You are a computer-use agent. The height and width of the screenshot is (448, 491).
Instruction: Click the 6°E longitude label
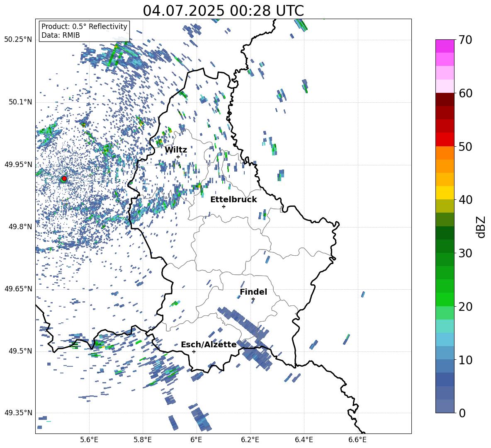tap(196, 440)
